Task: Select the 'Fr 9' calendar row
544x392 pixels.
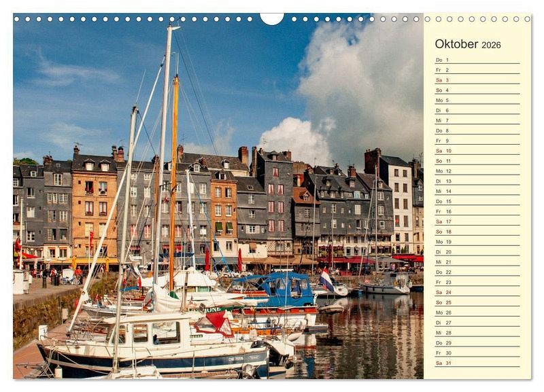Action: (477, 141)
